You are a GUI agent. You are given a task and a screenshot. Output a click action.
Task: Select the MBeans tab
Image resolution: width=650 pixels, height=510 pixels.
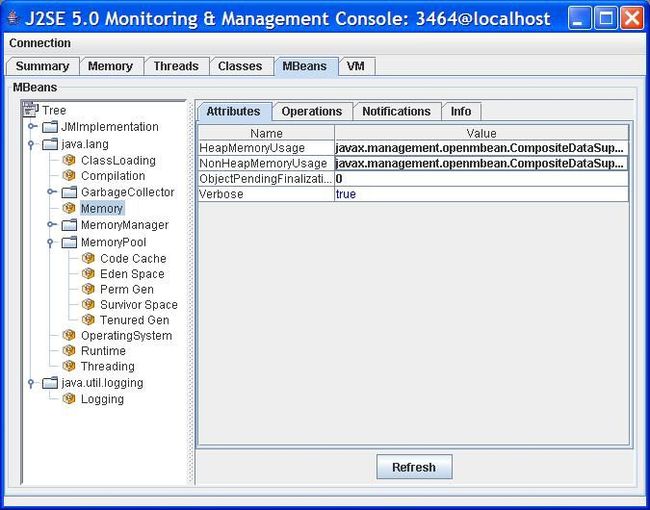click(x=305, y=66)
